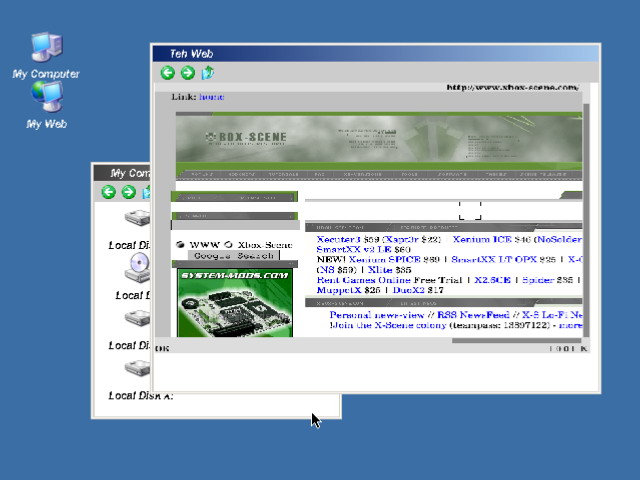Open the Xapt3r link
Screen dimensions: 640x480
pos(402,239)
